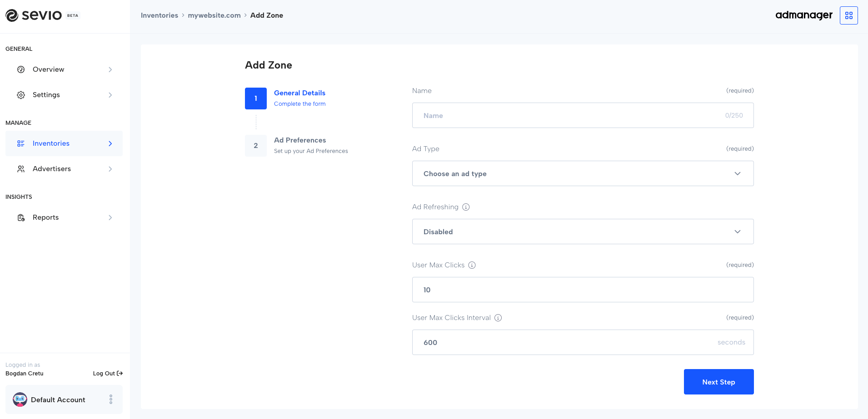Click the User Max Clicks info tooltip icon
This screenshot has height=419, width=868.
click(x=472, y=265)
